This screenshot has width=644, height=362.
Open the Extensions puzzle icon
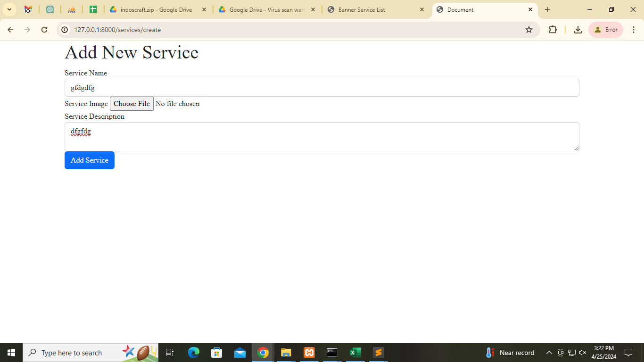pyautogui.click(x=553, y=30)
